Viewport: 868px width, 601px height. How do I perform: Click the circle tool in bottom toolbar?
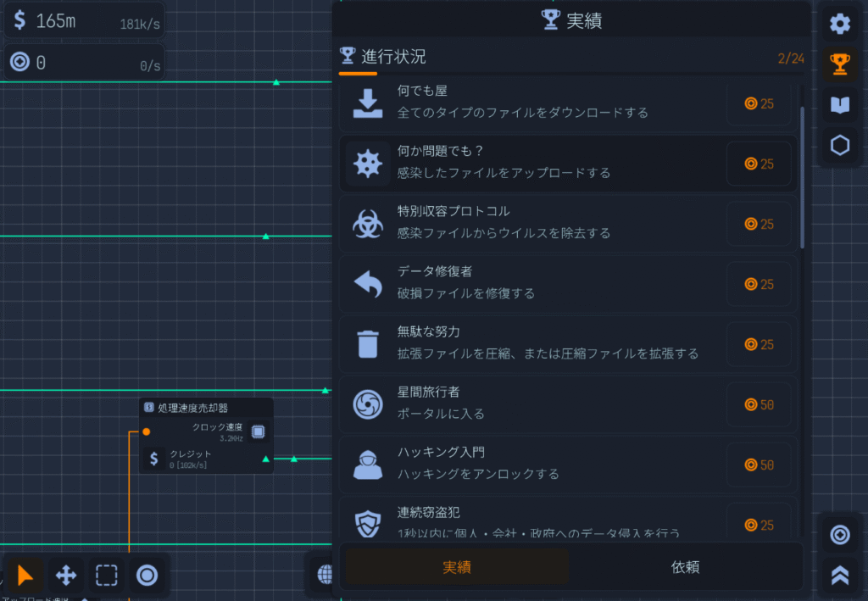point(147,576)
